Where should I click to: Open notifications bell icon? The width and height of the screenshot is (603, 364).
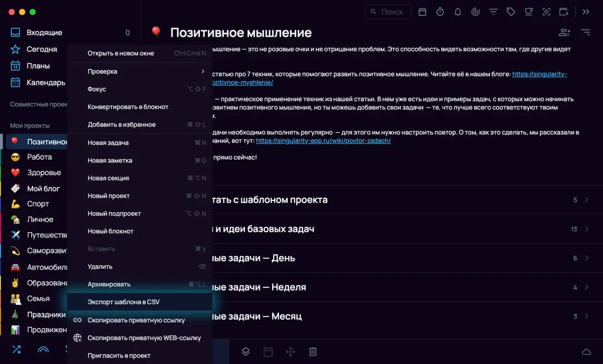tap(458, 12)
